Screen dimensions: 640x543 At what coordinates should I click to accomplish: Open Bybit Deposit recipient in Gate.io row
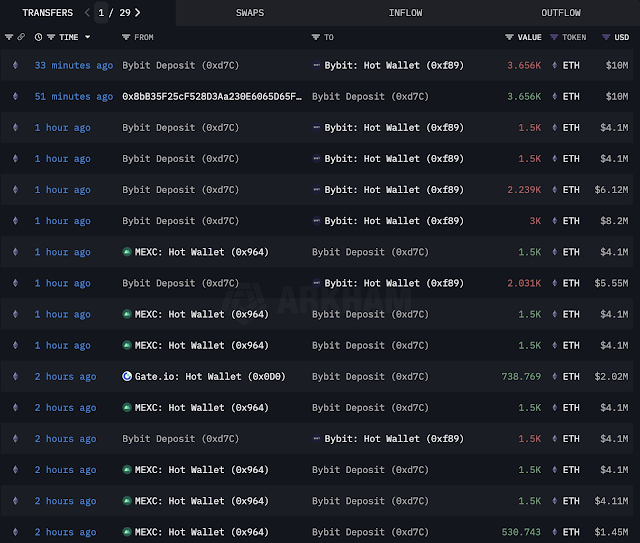[370, 376]
